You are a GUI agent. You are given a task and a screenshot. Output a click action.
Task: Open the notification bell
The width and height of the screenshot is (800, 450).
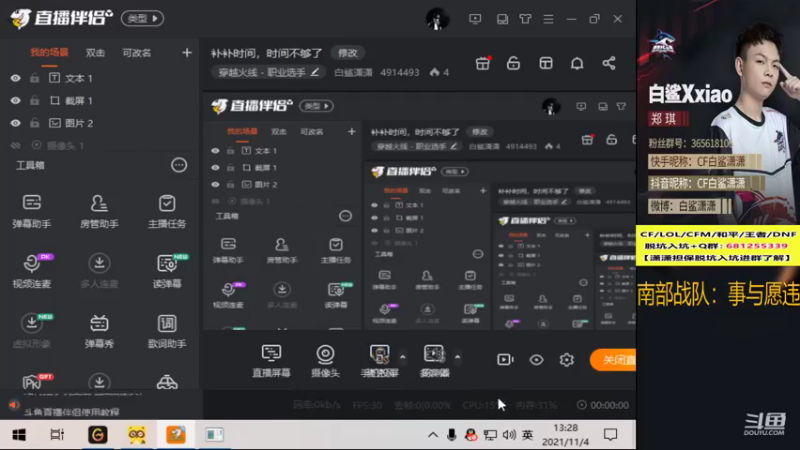pos(577,63)
